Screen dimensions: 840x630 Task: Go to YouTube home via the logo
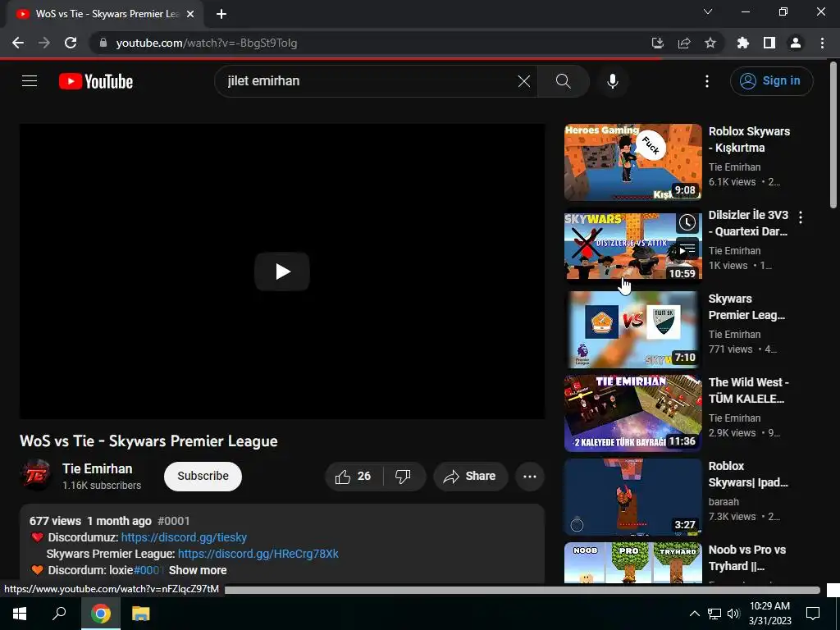pos(96,81)
